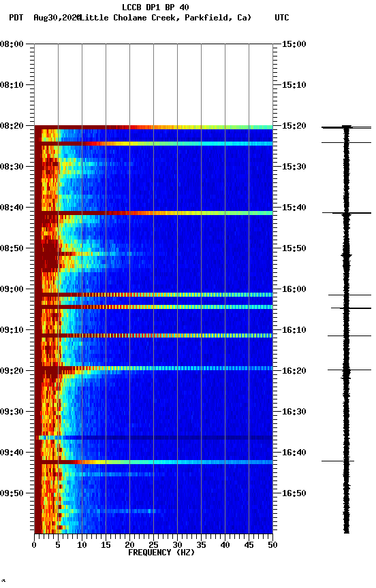Click the broadband spectrogram band at 09:20
376x588 pixels.
[153, 368]
